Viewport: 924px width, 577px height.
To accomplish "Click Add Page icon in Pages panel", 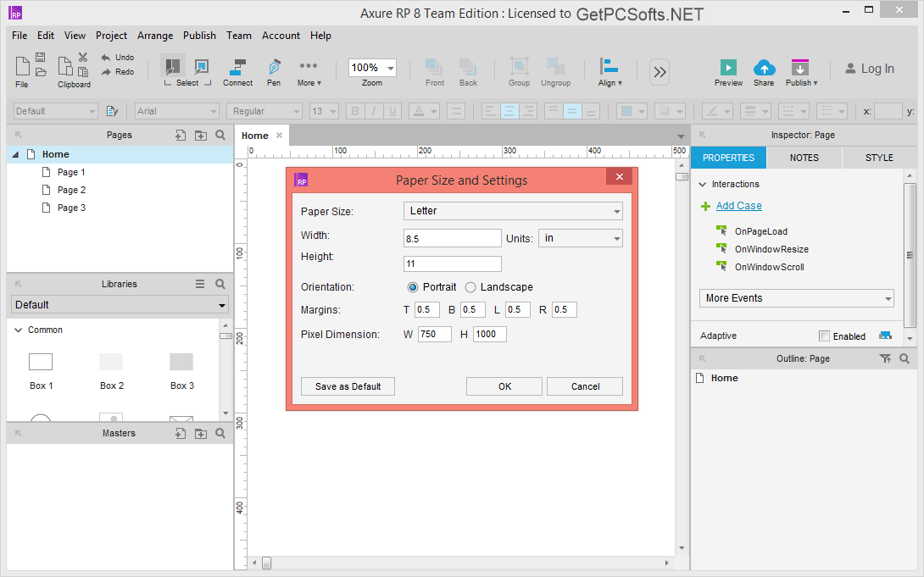I will [181, 136].
